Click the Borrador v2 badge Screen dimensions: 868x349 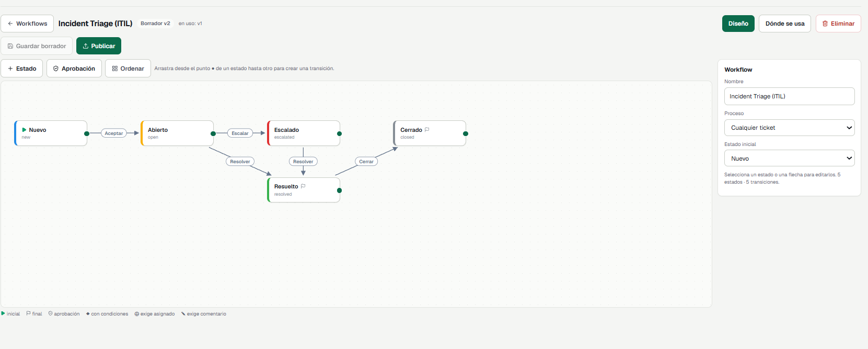click(155, 24)
